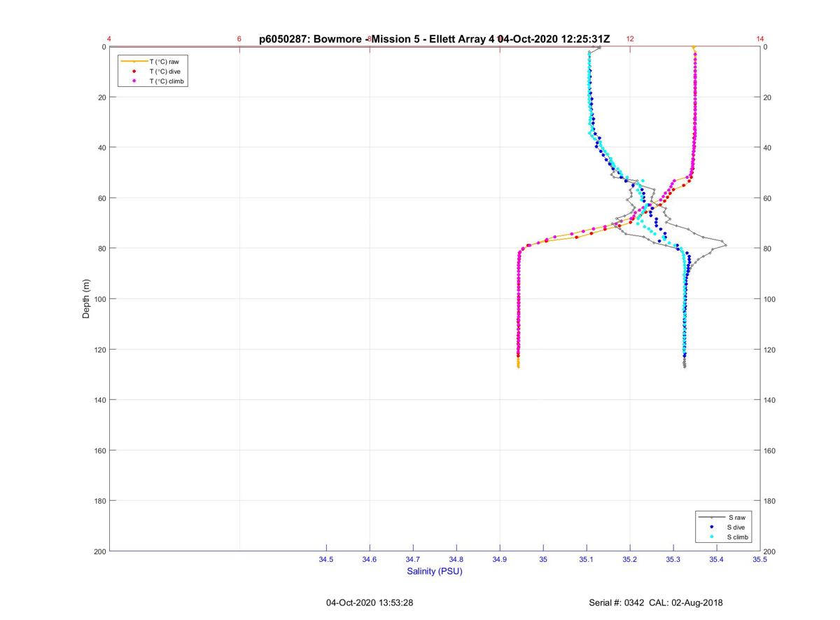Click the 34.9 salinity tick label
This screenshot has height=620, width=840.
pyautogui.click(x=500, y=559)
